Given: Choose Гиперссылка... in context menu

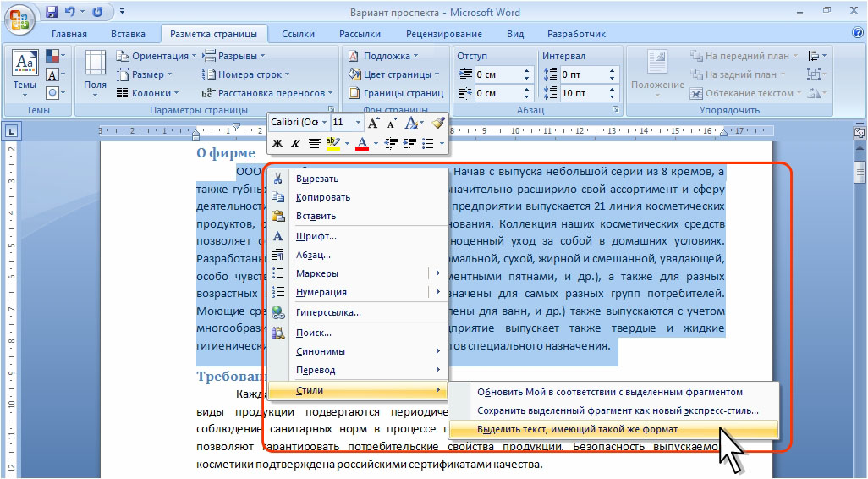Looking at the screenshot, I should click(x=358, y=313).
